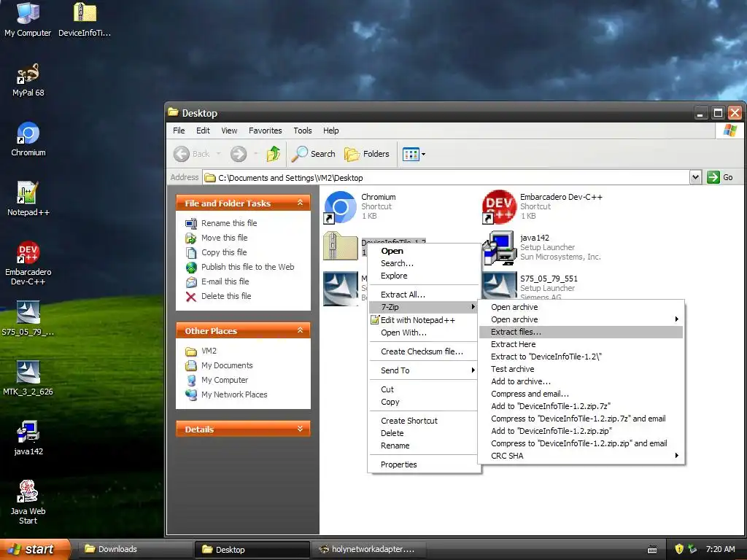This screenshot has height=560, width=747.
Task: Click the Forward navigation arrow
Action: click(x=239, y=154)
